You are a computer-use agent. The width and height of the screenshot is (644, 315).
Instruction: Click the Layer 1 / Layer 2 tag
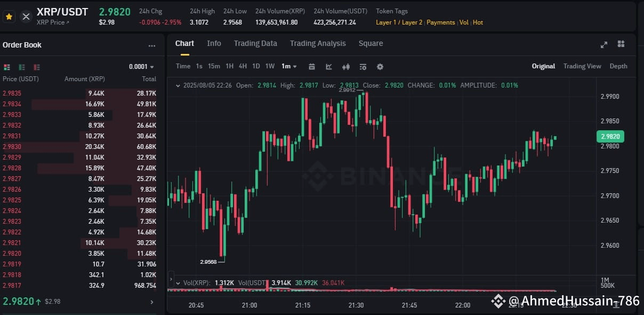(399, 22)
